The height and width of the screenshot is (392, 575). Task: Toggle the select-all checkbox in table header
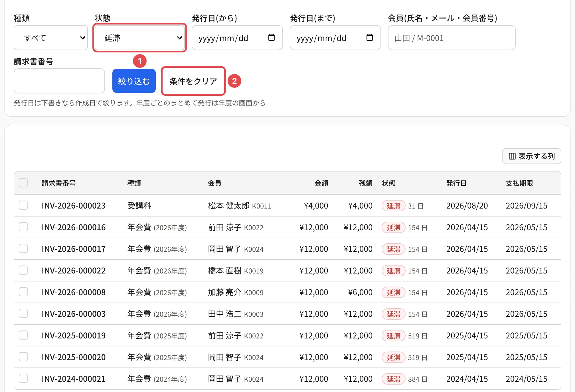tap(23, 183)
